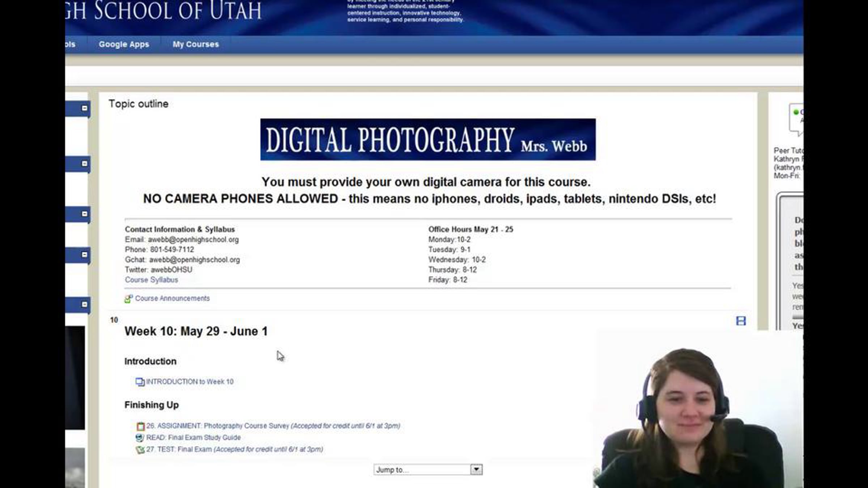868x488 pixels.
Task: Click the Digital Photography Mrs. Webb banner
Action: coord(428,140)
